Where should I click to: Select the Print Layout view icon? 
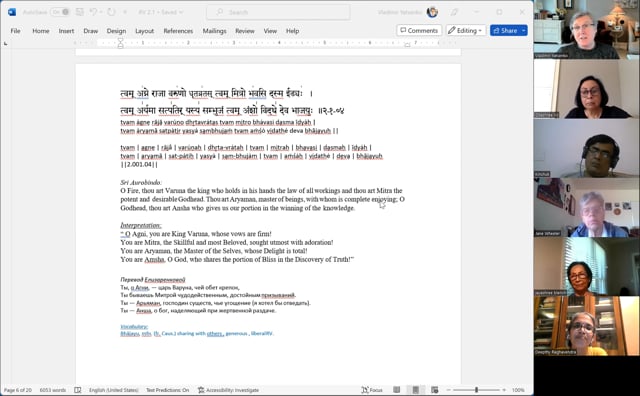[416, 390]
